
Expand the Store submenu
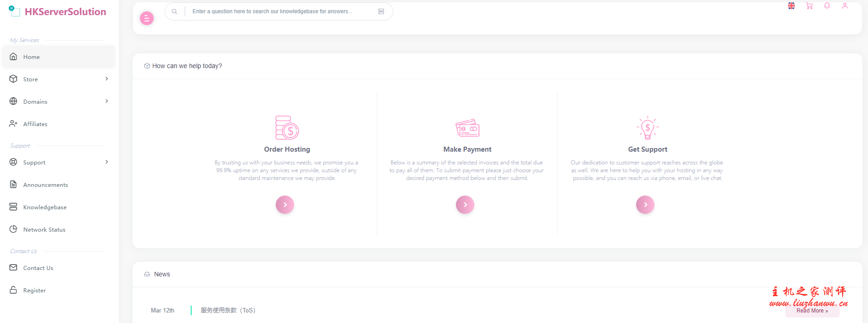[107, 79]
